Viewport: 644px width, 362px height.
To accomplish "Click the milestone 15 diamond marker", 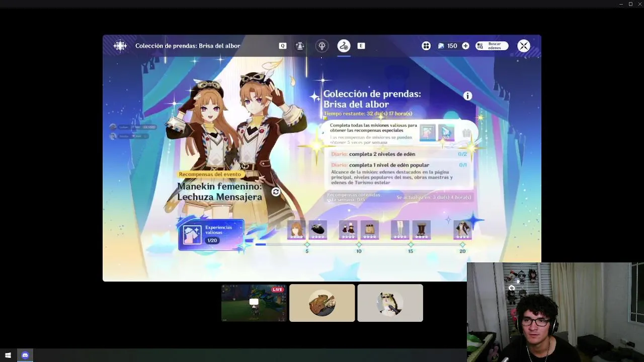I will 411,244.
